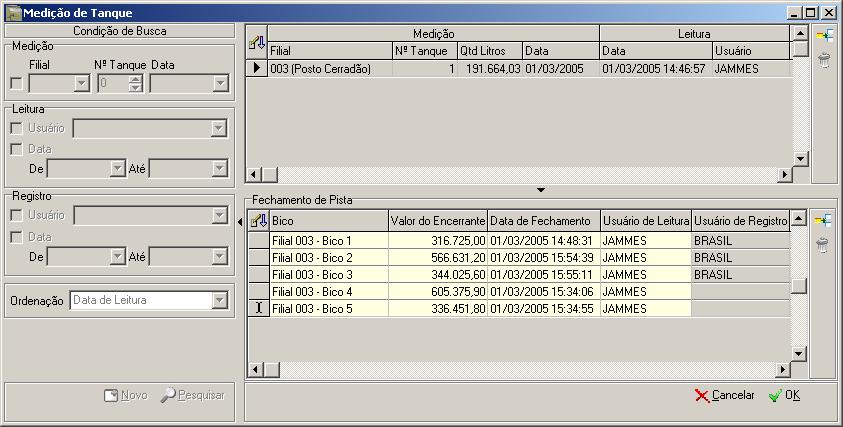This screenshot has height=427, width=843.
Task: Click the Novo button
Action: pos(126,395)
